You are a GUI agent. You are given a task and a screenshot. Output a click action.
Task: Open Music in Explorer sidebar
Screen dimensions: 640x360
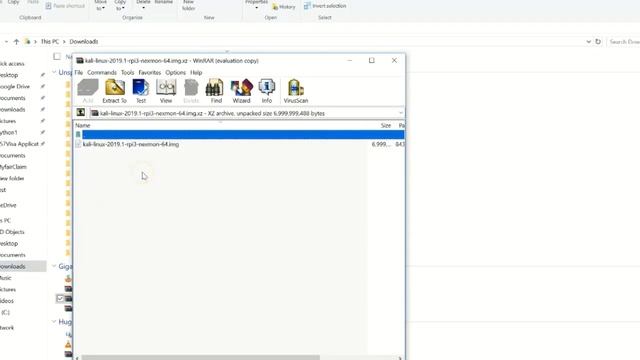pos(6,278)
